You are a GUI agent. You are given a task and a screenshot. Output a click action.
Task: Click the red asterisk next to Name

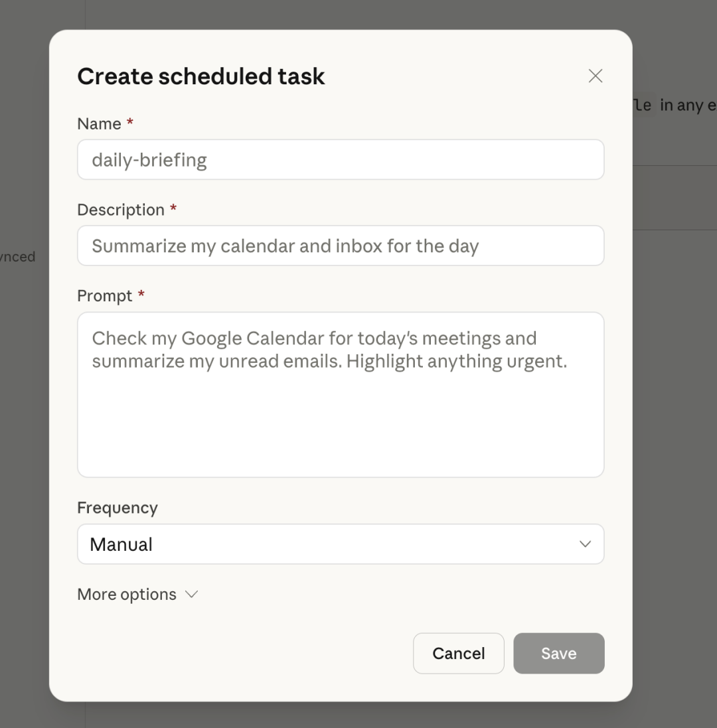130,123
